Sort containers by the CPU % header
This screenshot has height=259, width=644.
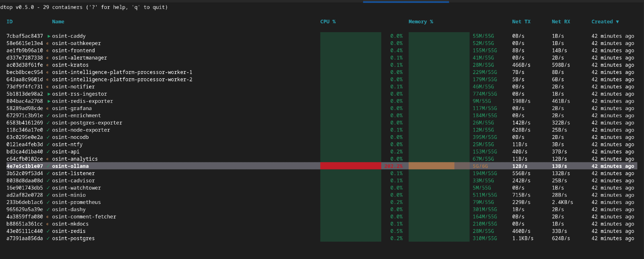pyautogui.click(x=328, y=22)
